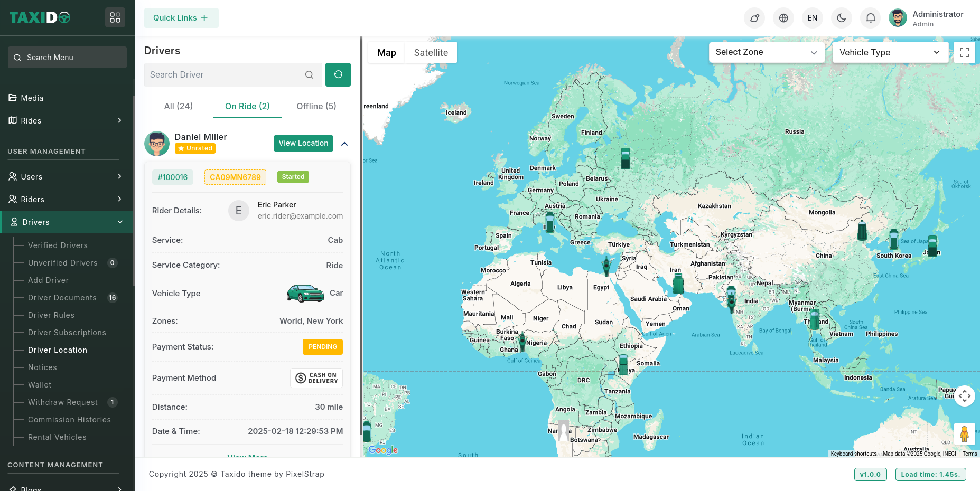Screen dimensions: 980x491
Task: Open the Select Zone dropdown
Action: point(766,52)
